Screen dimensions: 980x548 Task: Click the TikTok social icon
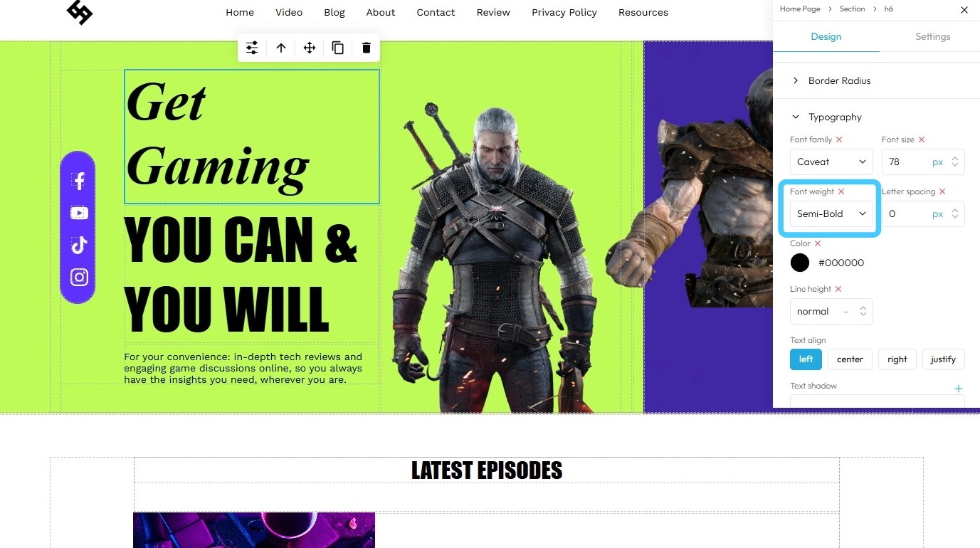(x=79, y=245)
